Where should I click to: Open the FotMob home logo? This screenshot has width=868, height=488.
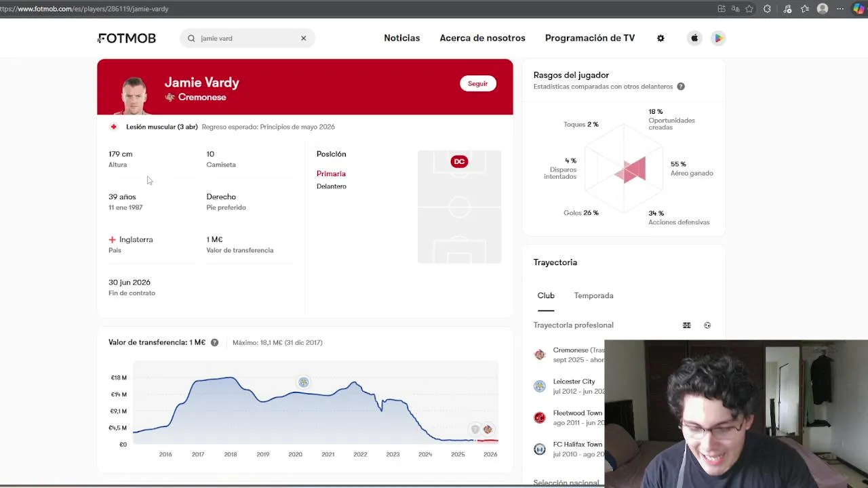click(127, 39)
